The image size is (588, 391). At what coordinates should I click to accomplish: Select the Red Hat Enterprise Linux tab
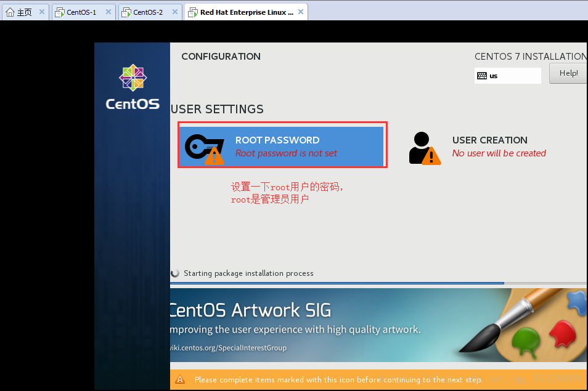click(247, 12)
